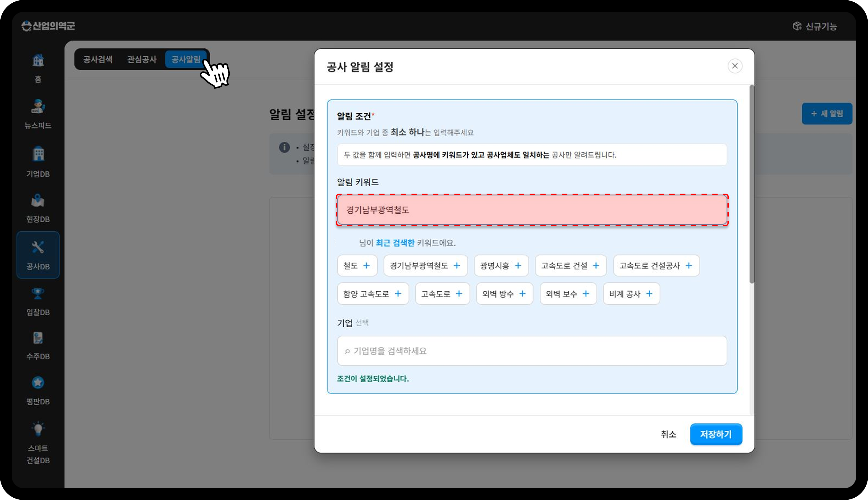Click the 알림 키워드 input field
This screenshot has width=868, height=500.
[x=532, y=210]
